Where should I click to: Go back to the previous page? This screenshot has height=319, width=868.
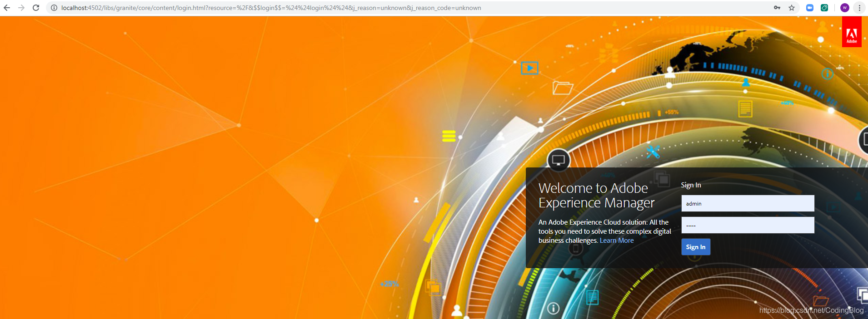(x=7, y=8)
